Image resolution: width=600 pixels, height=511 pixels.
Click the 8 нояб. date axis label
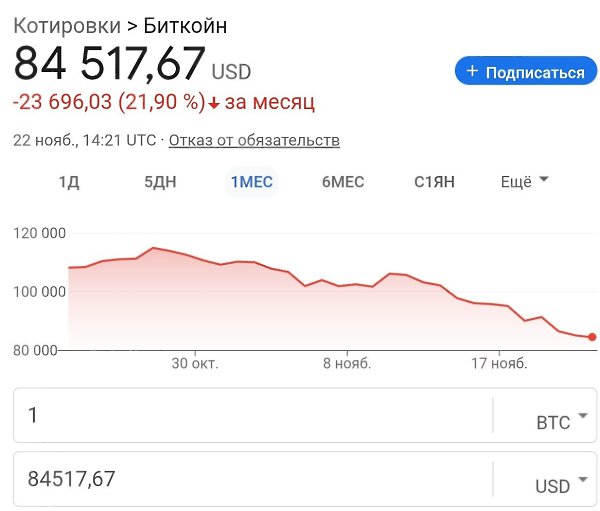point(347,363)
